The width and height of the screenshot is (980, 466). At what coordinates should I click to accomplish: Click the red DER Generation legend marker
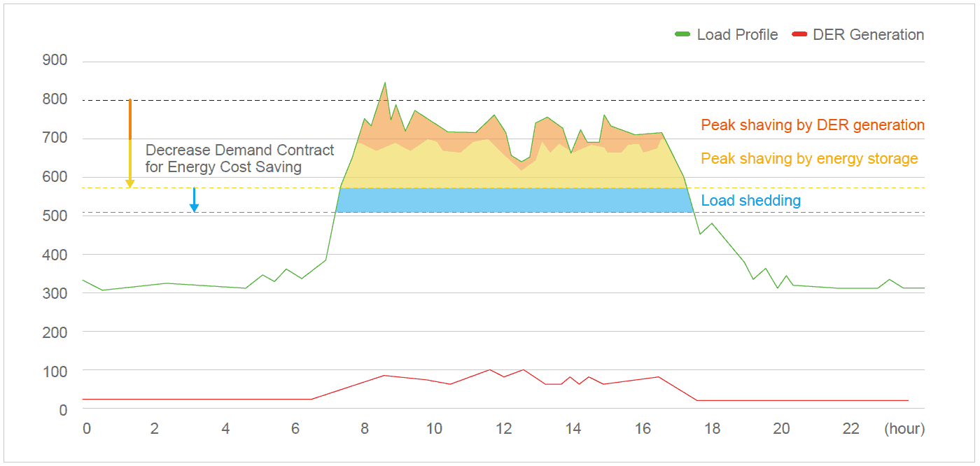pos(799,34)
